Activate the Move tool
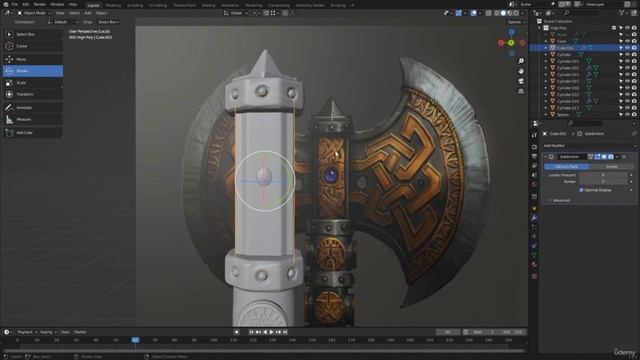Image resolution: width=640 pixels, height=360 pixels. tap(33, 59)
